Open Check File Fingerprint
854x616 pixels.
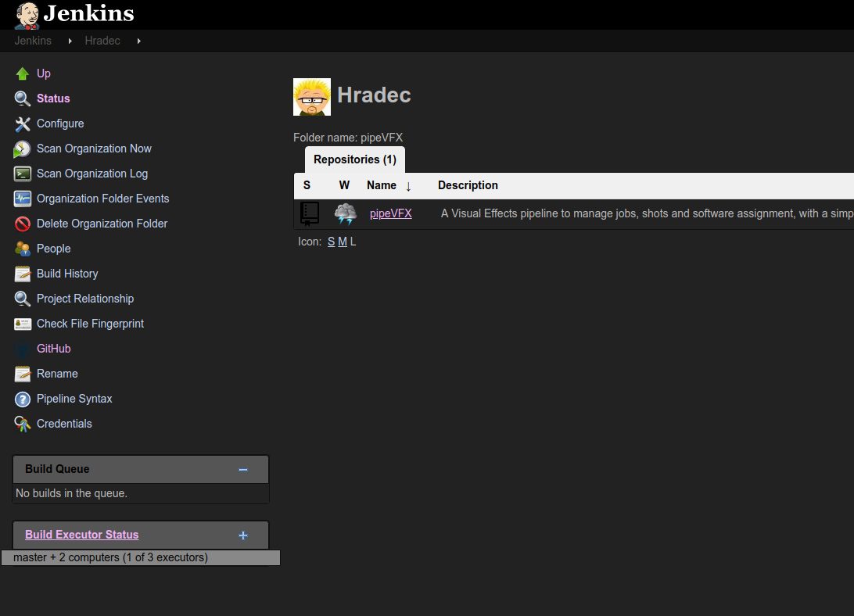[x=91, y=324]
